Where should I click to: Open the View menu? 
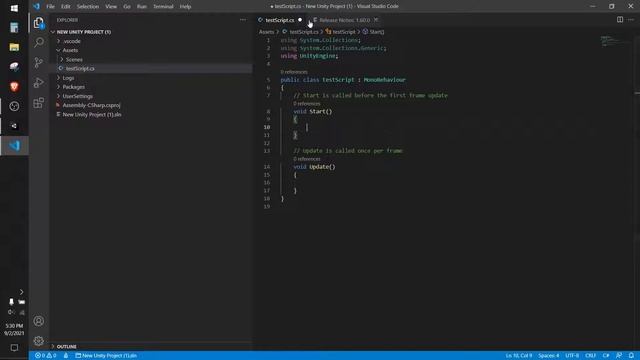coord(111,7)
